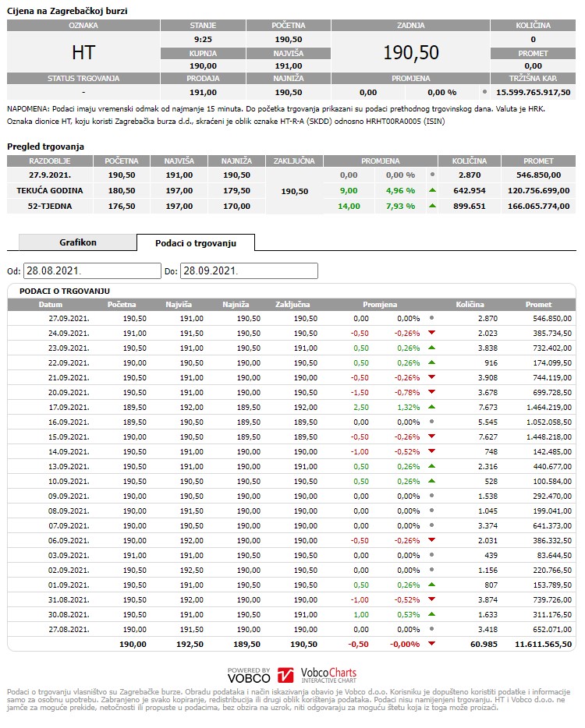Click red down arrow for 24.09.2021. row

click(431, 333)
